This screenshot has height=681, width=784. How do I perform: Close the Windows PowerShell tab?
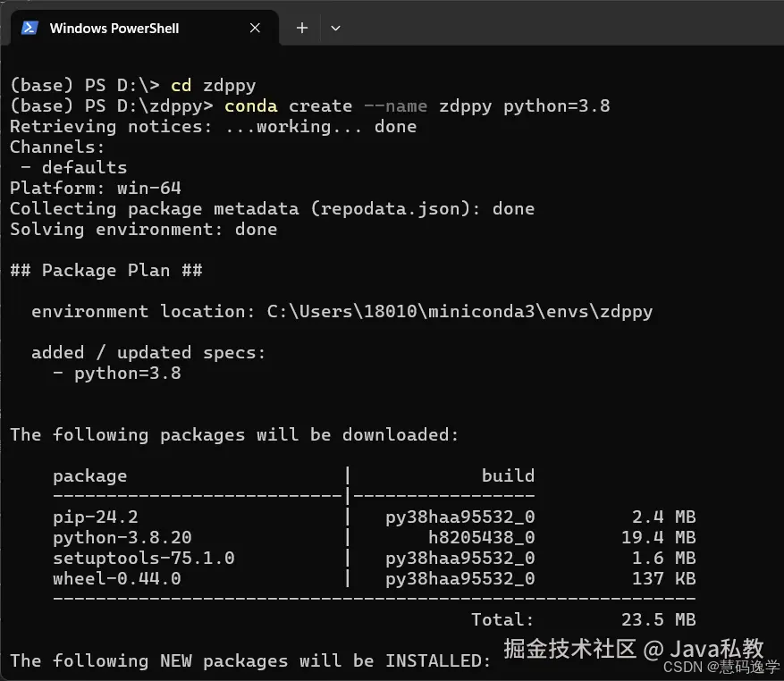click(255, 28)
